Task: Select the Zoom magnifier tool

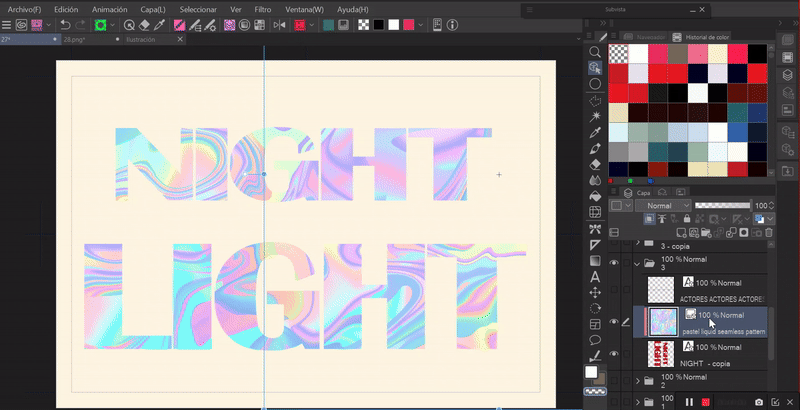Action: pos(595,52)
